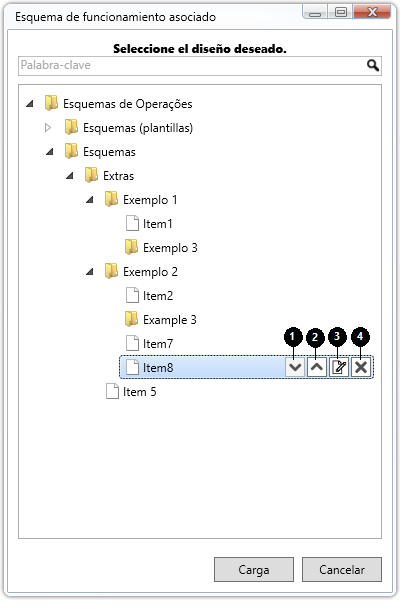Collapse the Exemplo 2 node
The width and height of the screenshot is (417, 611).
coord(90,272)
